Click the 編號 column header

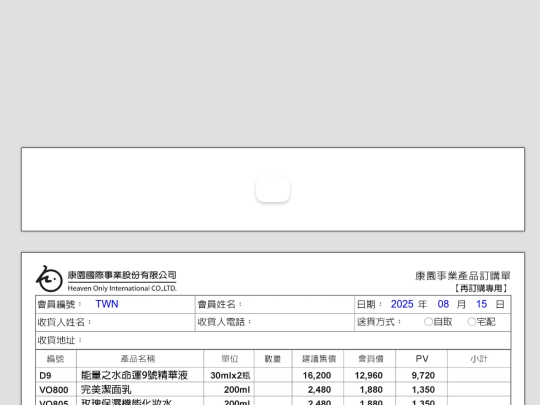click(x=55, y=359)
